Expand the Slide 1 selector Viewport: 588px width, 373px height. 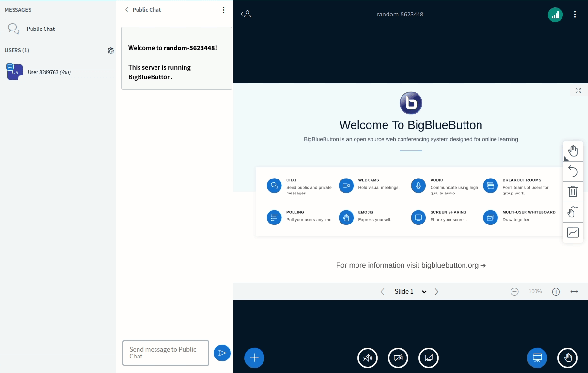tap(410, 291)
